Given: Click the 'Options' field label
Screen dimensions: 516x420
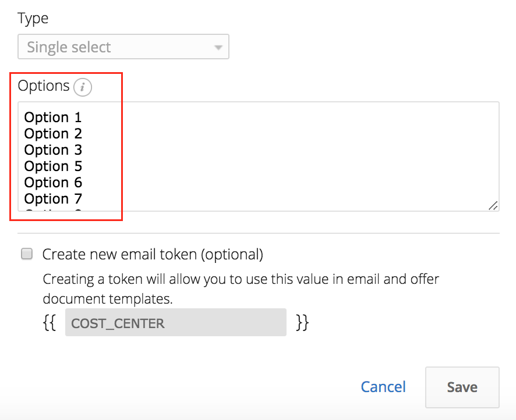Looking at the screenshot, I should [44, 86].
